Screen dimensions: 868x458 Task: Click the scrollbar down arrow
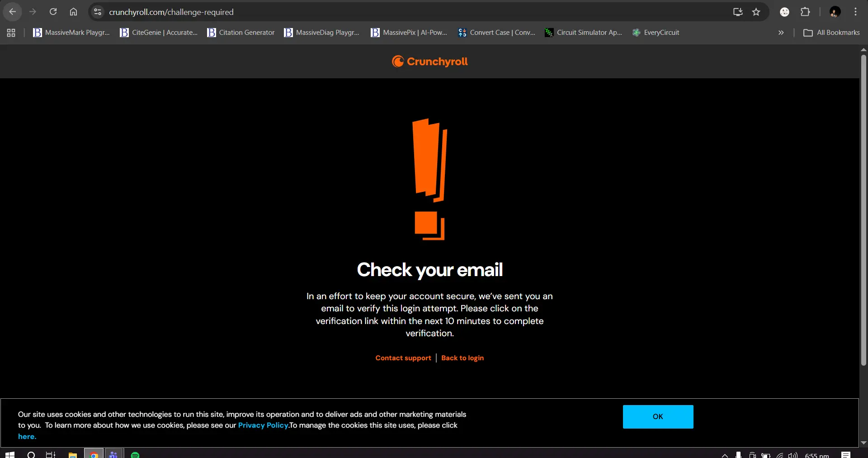tap(863, 443)
